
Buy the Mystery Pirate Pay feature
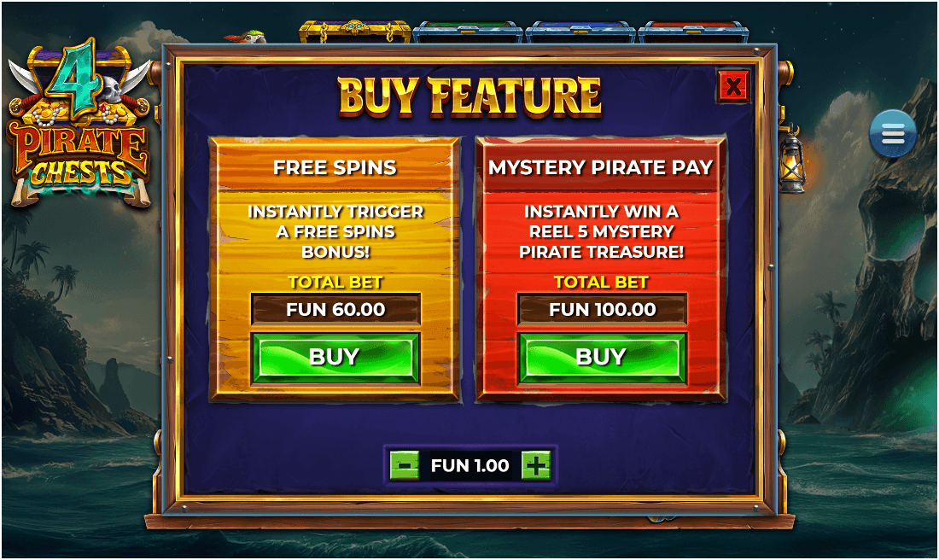(602, 358)
